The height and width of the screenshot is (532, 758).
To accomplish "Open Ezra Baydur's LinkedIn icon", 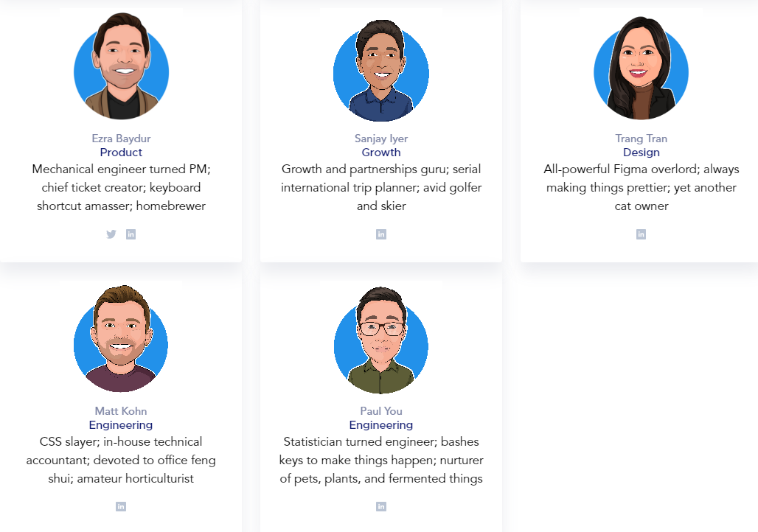I will pos(131,234).
